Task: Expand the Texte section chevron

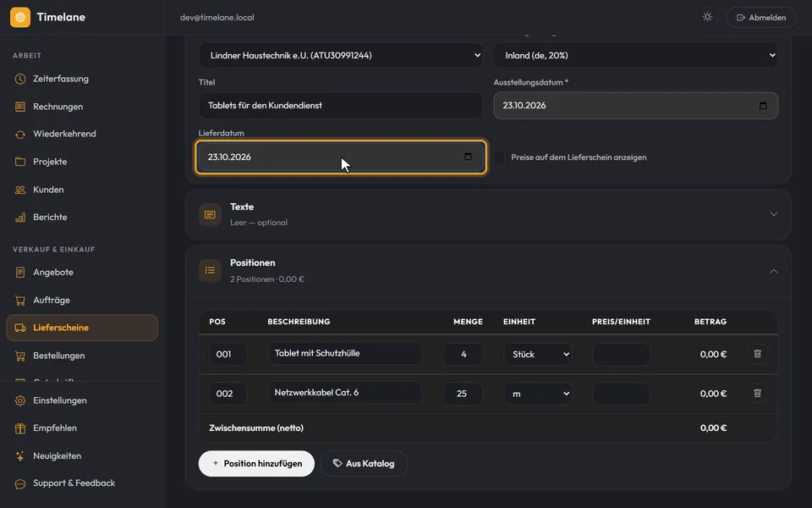Action: 774,214
